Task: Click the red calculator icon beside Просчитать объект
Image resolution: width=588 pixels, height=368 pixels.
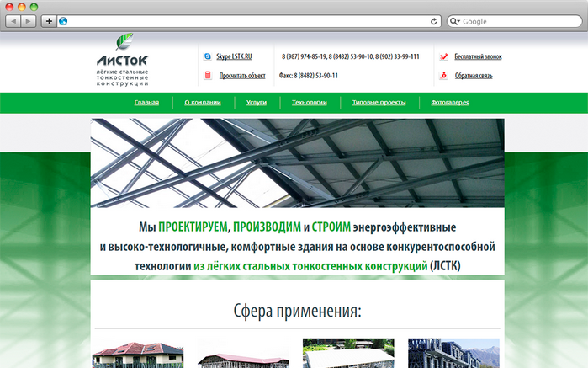Action: tap(208, 76)
